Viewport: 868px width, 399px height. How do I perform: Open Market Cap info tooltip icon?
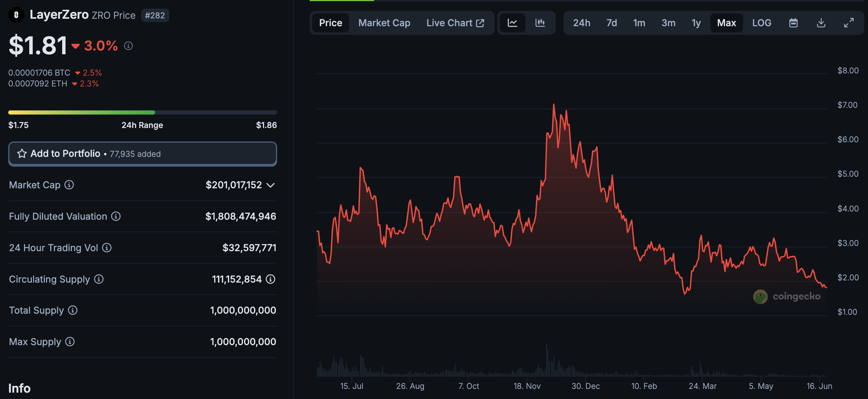[69, 185]
